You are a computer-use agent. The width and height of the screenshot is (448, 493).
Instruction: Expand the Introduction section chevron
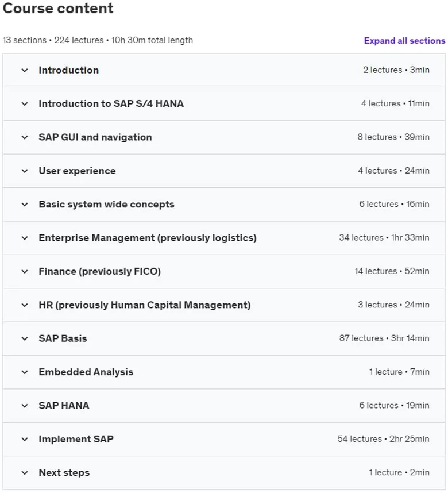click(x=25, y=70)
